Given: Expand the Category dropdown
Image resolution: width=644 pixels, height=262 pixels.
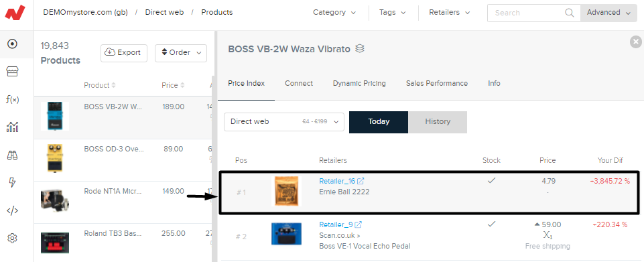Looking at the screenshot, I should [x=334, y=12].
